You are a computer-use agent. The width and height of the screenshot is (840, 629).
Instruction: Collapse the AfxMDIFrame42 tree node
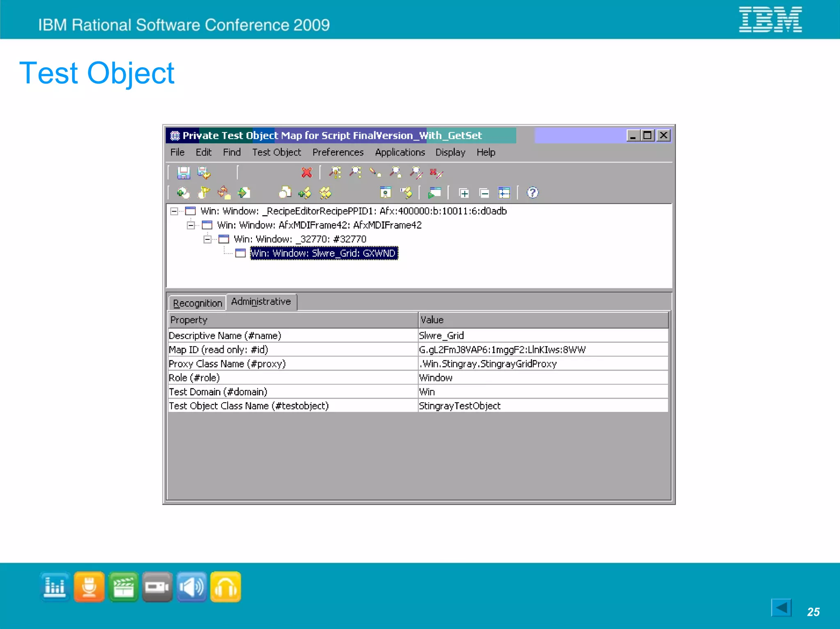(x=191, y=225)
